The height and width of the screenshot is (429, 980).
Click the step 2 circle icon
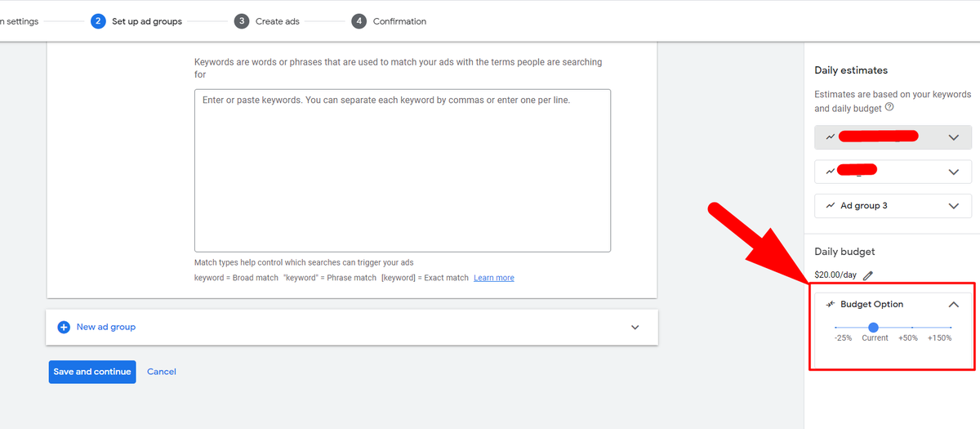coord(98,21)
